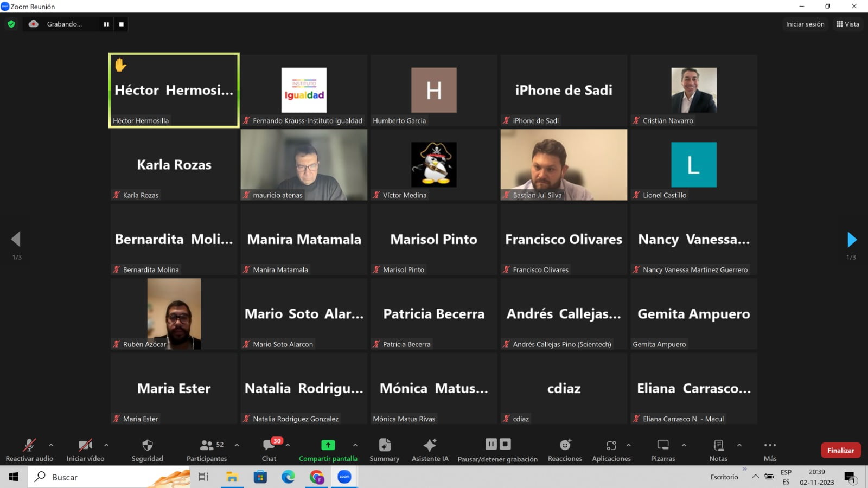Go to next participant page arrow
The width and height of the screenshot is (868, 488).
click(852, 239)
